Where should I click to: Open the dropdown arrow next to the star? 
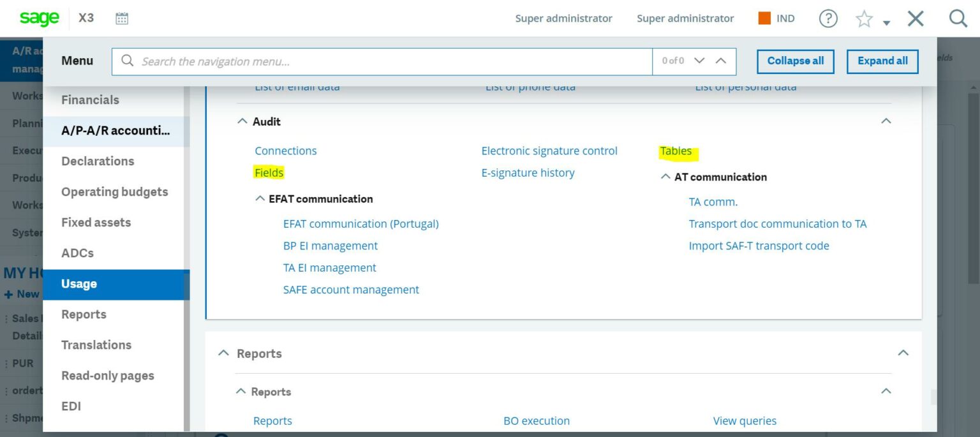point(886,22)
